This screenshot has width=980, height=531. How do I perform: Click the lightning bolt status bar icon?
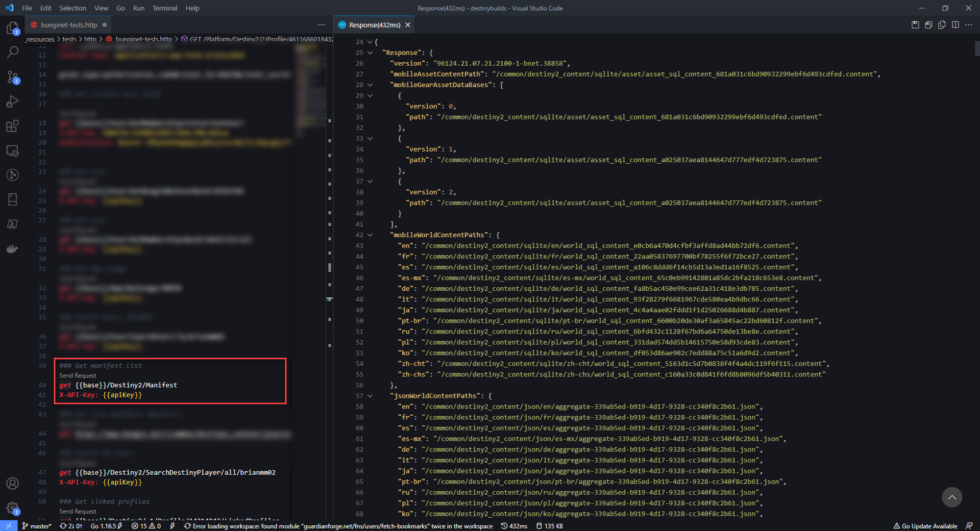[x=172, y=526]
